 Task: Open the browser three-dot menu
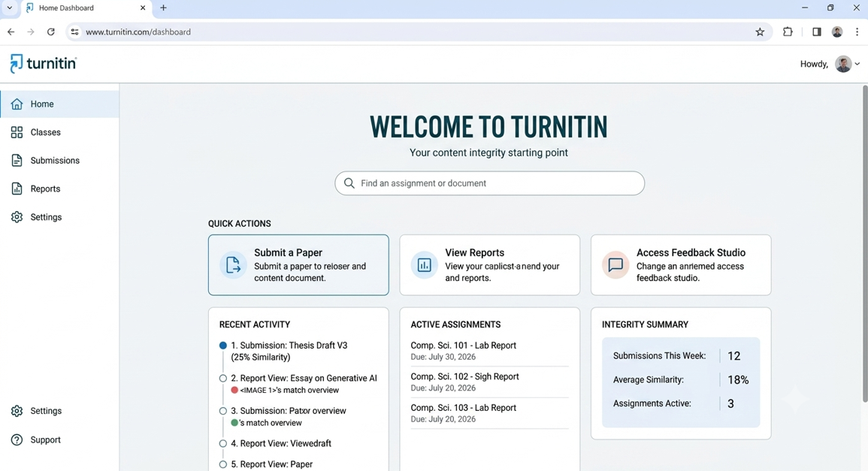click(x=857, y=32)
